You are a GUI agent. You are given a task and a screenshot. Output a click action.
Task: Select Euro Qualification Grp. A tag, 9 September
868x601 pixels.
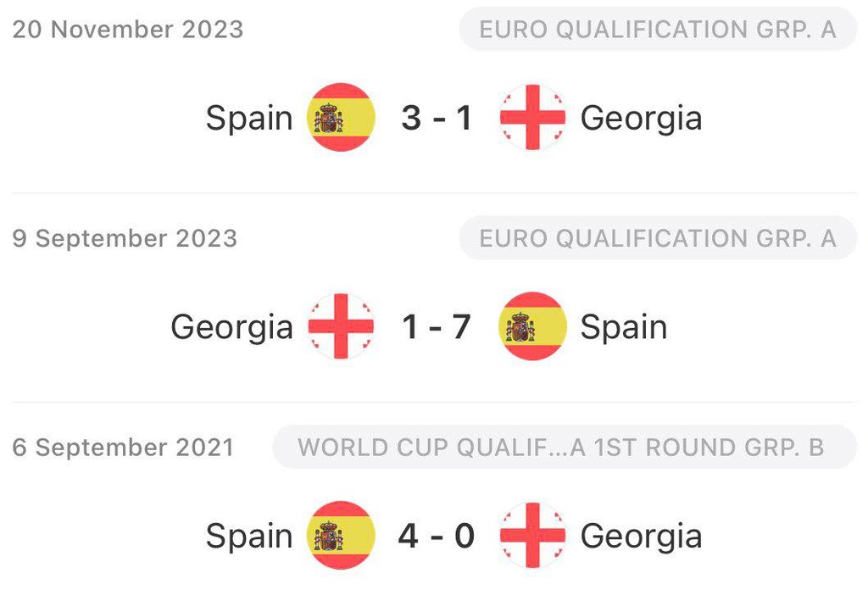tap(658, 238)
